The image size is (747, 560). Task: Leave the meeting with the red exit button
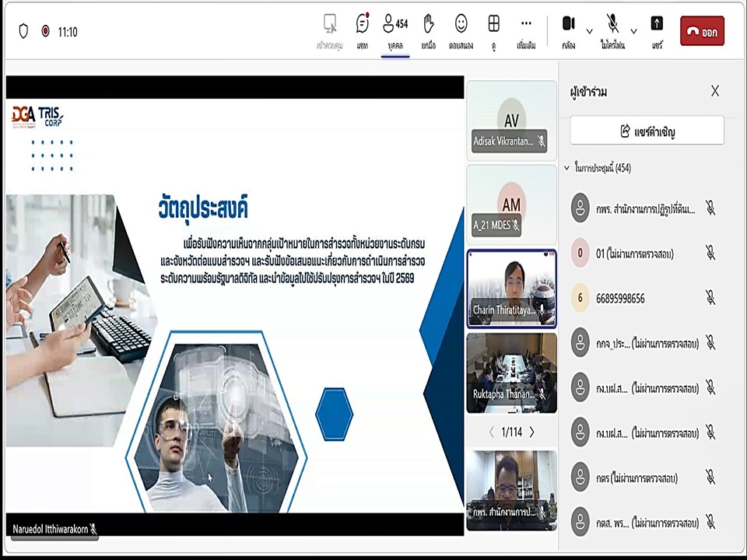[x=702, y=32]
